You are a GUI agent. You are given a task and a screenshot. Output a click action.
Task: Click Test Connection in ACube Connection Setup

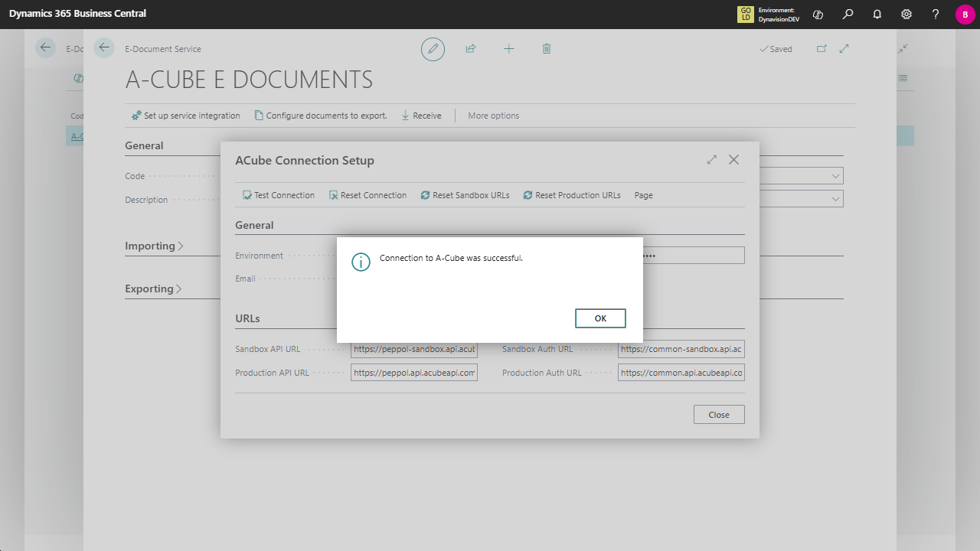click(279, 195)
